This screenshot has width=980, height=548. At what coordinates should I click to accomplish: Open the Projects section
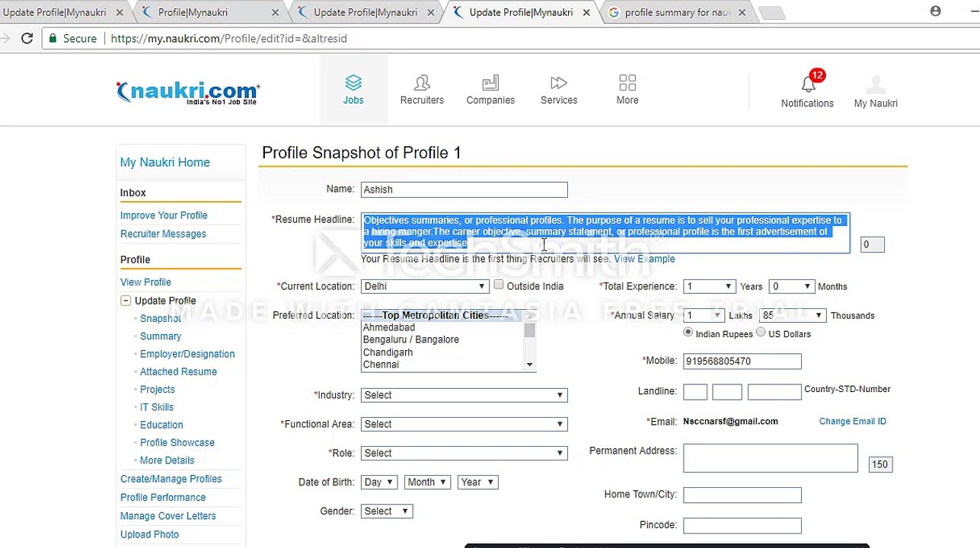[158, 389]
